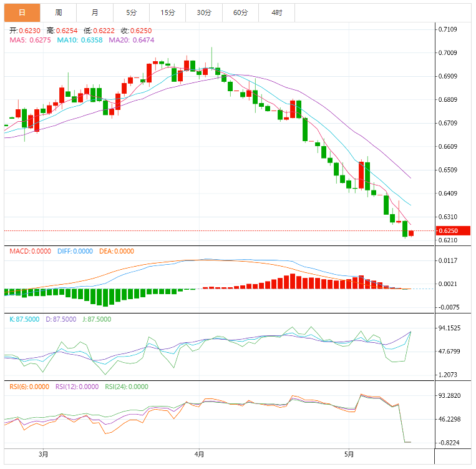Screen dimensions: 476x469
Task: Switch to the 周 weekly tab
Action: click(59, 12)
